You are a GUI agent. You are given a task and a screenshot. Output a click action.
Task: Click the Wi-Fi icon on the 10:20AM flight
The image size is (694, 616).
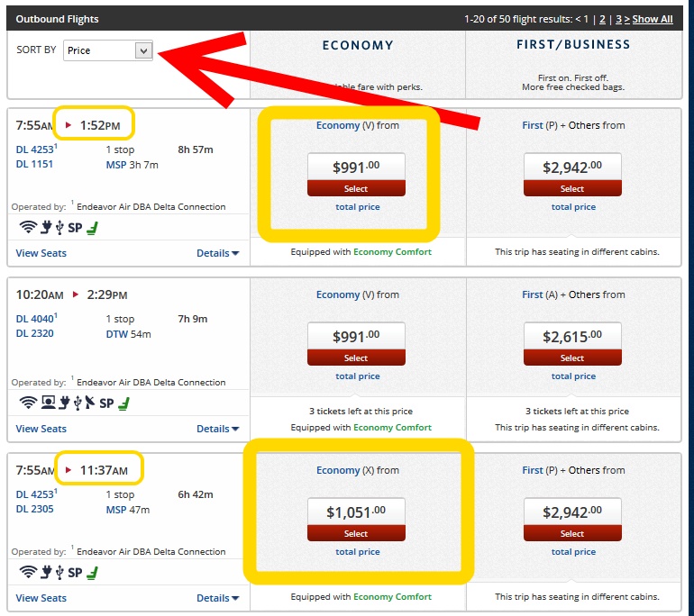[28, 403]
